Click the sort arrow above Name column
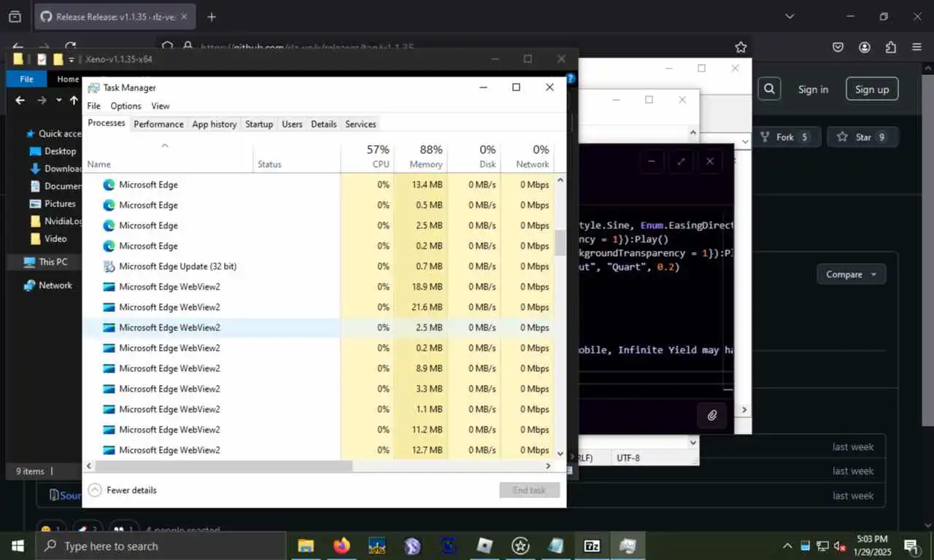 pos(165,146)
